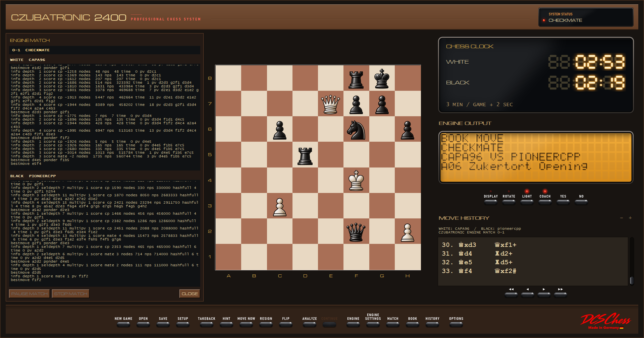Open the opening BOOK
The image size is (644, 338).
tap(413, 324)
